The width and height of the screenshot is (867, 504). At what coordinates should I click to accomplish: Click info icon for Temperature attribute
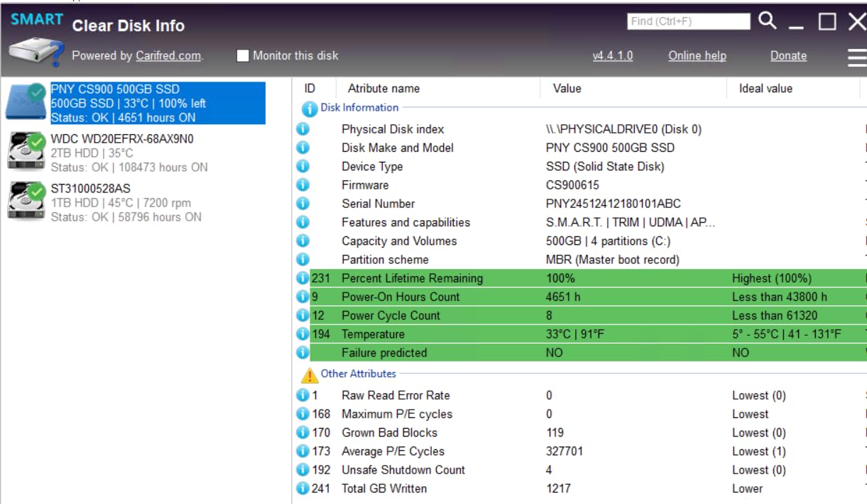(x=302, y=334)
